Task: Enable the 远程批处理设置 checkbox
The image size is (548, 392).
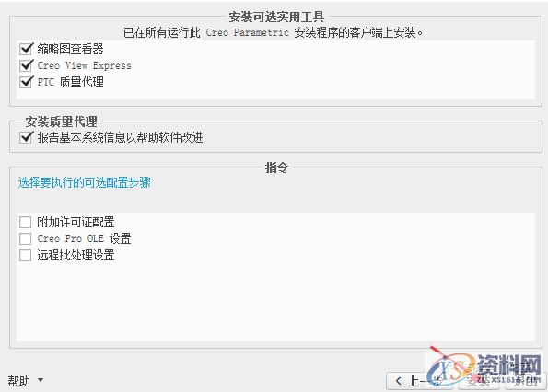Action: (x=25, y=255)
